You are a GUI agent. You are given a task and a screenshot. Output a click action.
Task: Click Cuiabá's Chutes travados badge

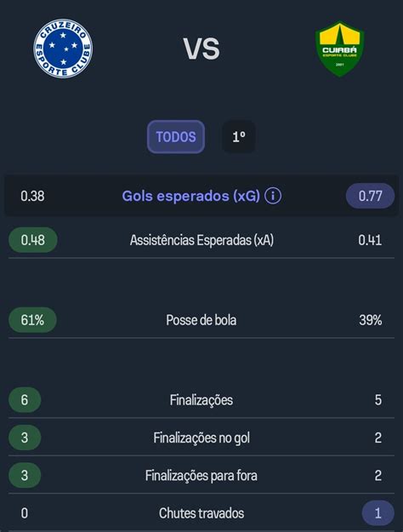(x=378, y=513)
